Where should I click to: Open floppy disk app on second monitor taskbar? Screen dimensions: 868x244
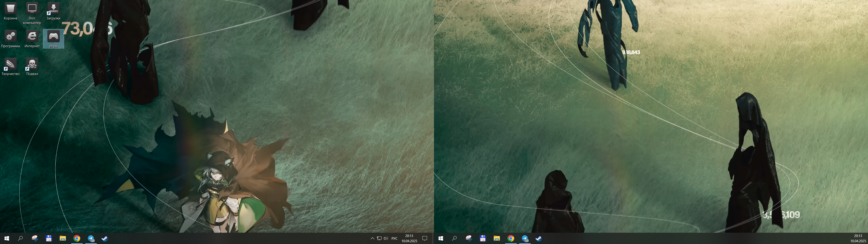483,238
